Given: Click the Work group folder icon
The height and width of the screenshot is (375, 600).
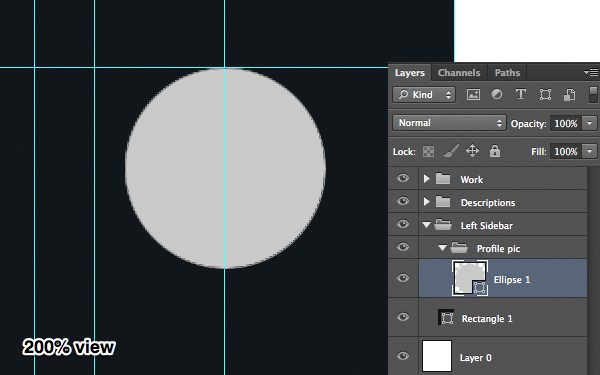Looking at the screenshot, I should coord(443,179).
